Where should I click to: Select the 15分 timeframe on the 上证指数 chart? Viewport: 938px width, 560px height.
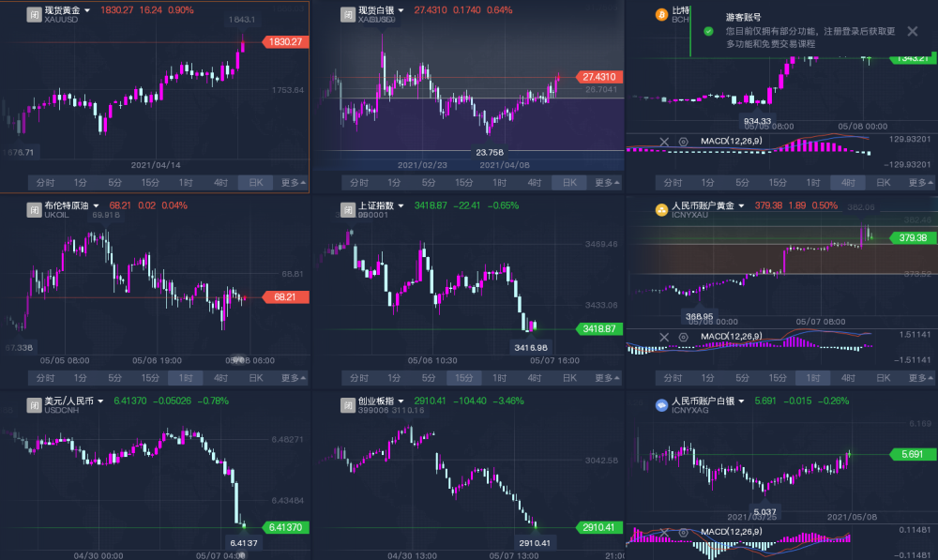(x=463, y=378)
